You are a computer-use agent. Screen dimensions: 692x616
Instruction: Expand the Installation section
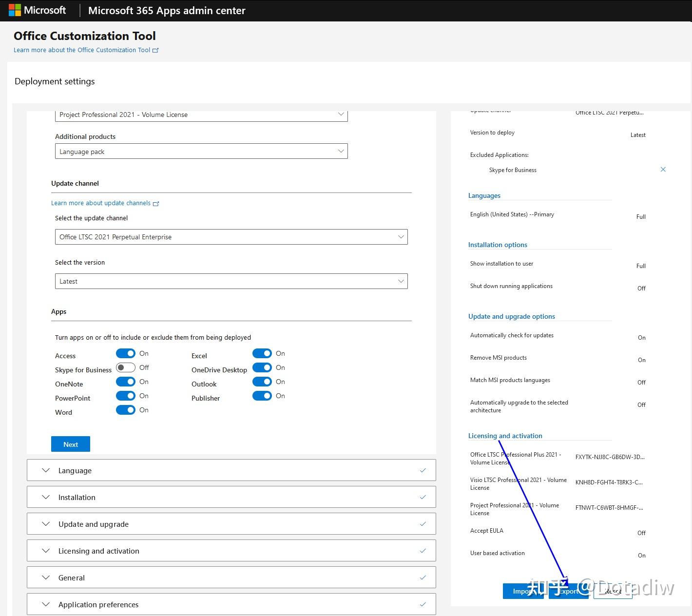[x=45, y=497]
